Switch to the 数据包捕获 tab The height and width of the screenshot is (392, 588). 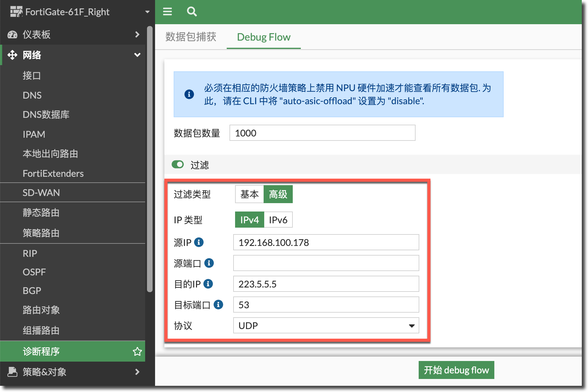pos(191,37)
